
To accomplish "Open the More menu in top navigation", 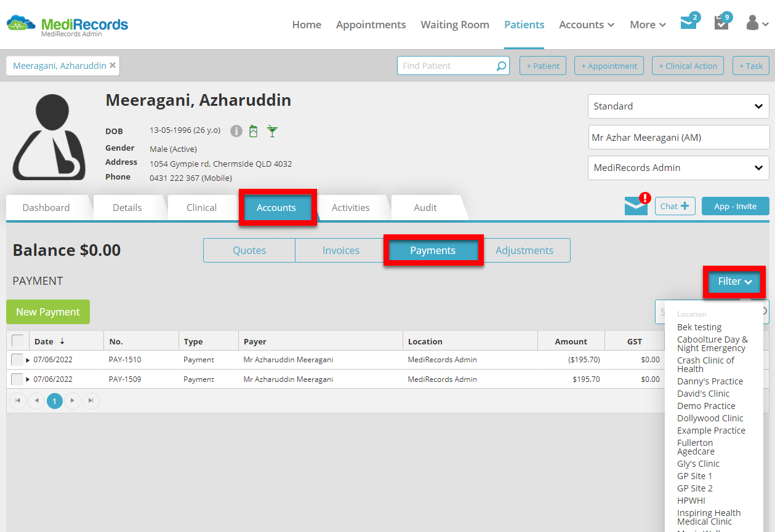I will [x=648, y=25].
